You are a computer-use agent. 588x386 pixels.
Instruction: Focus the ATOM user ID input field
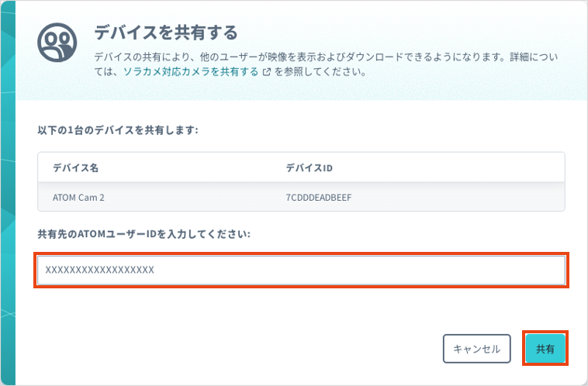click(x=300, y=270)
